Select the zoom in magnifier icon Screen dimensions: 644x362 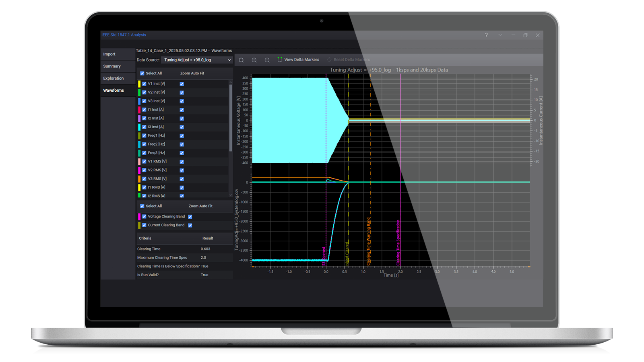coord(254,60)
